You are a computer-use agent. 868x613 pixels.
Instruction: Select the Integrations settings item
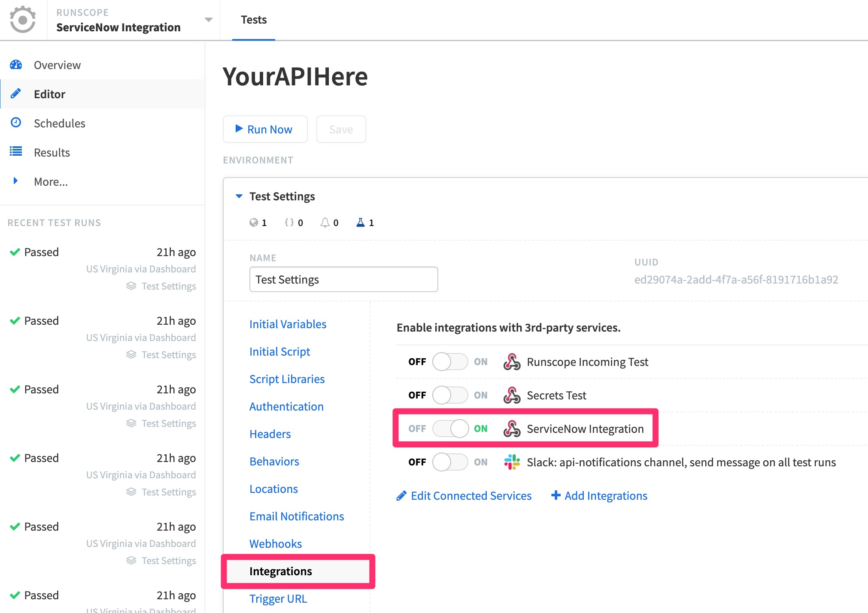click(298, 571)
